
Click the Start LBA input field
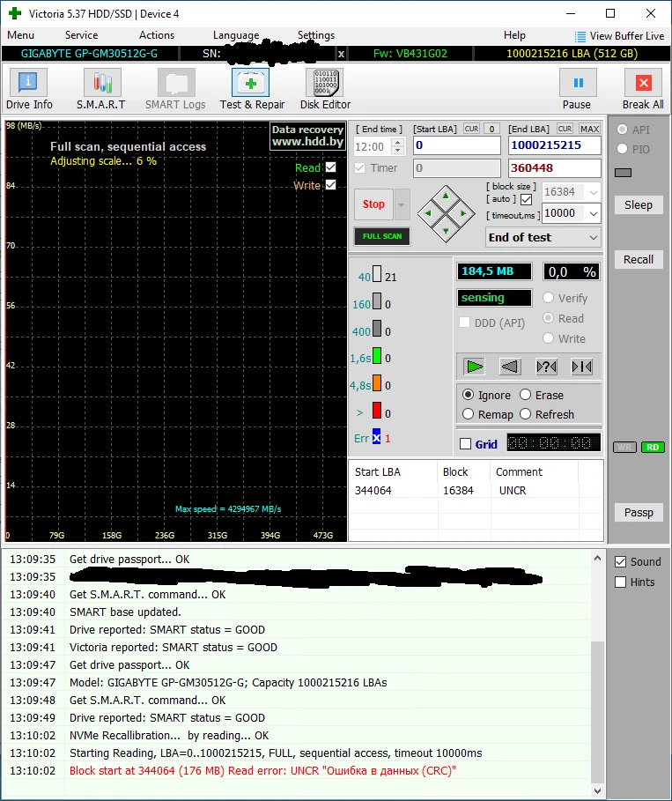click(x=456, y=145)
